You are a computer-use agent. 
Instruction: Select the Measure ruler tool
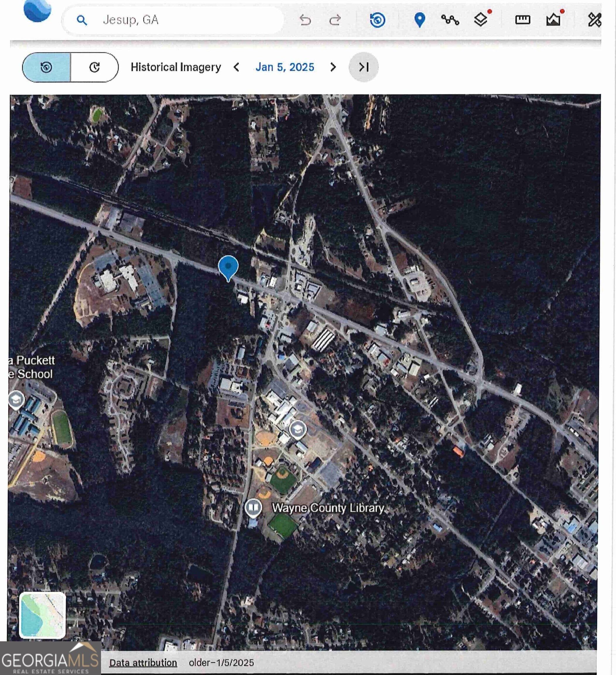522,20
